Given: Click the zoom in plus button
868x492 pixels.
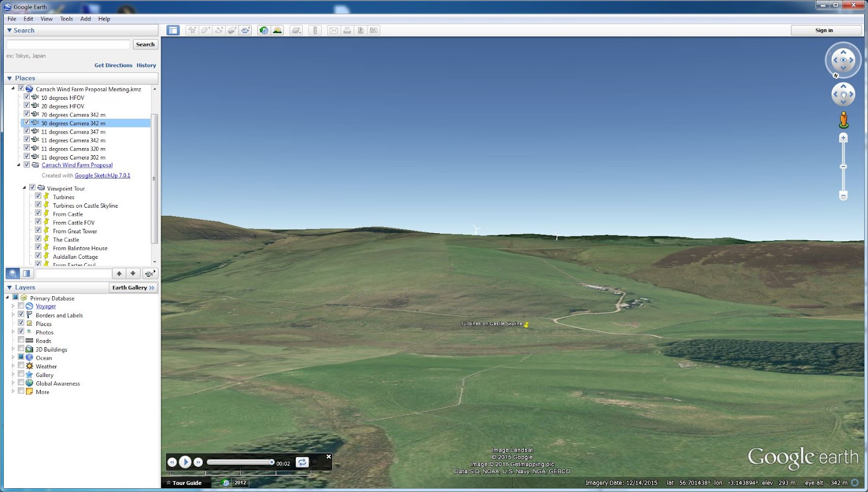Looking at the screenshot, I should [843, 138].
